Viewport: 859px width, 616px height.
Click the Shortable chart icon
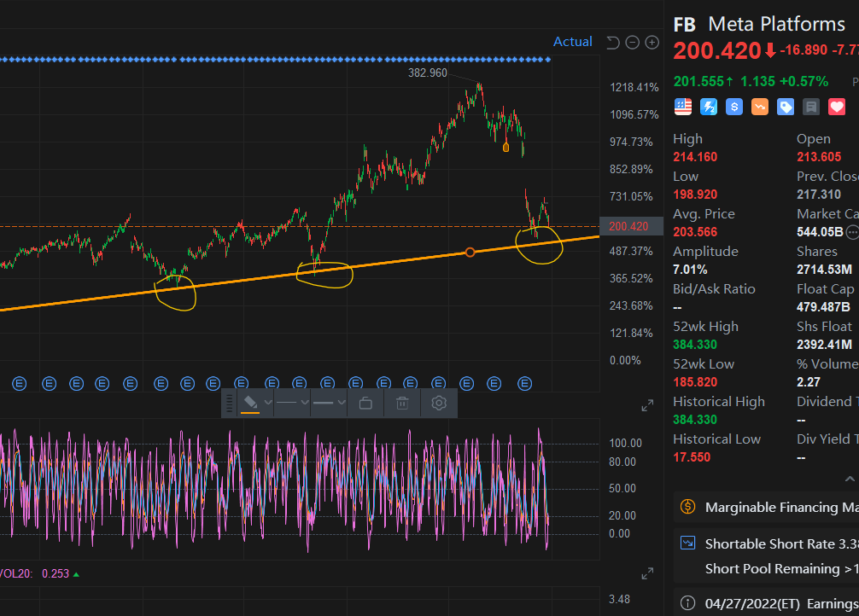coord(687,543)
